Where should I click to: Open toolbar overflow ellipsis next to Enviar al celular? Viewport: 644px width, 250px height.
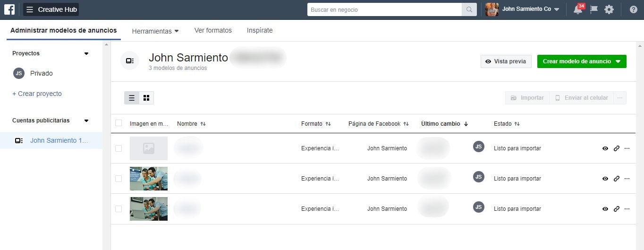point(620,98)
